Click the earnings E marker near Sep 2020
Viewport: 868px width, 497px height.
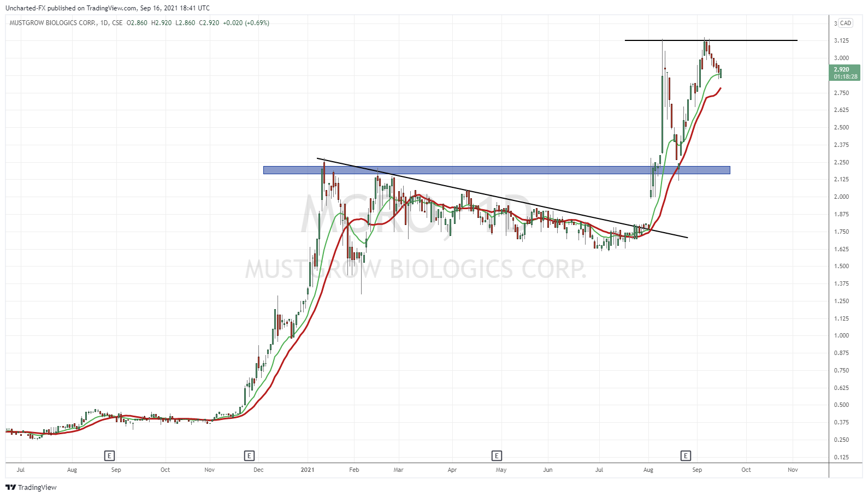pyautogui.click(x=110, y=455)
